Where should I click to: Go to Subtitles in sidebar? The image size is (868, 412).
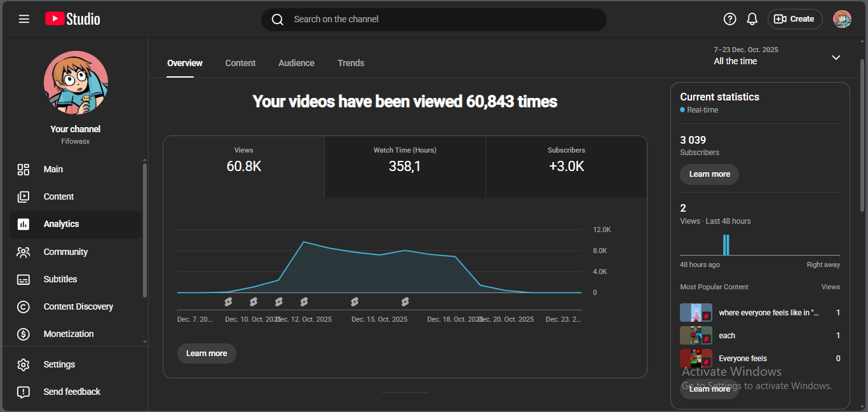coord(60,279)
